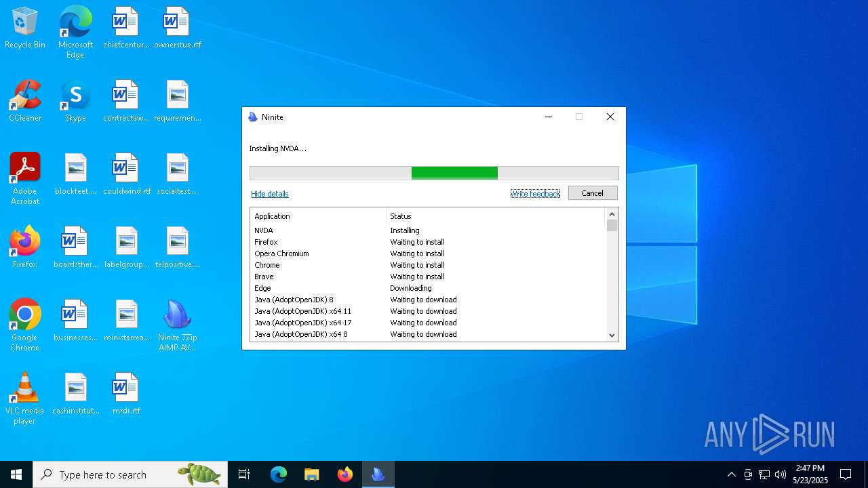Select requiremen image file on desktop
The width and height of the screenshot is (868, 488).
[177, 102]
